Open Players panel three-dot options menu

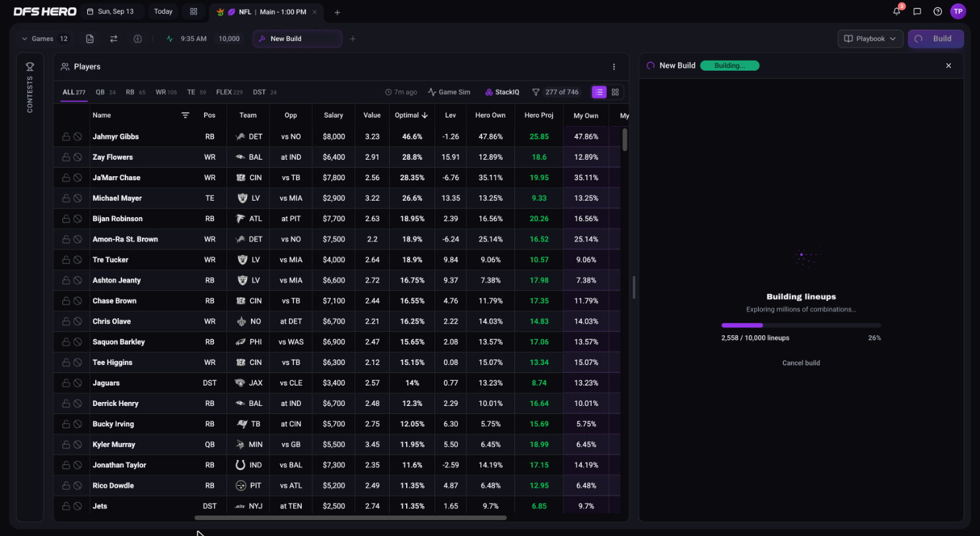coord(613,67)
